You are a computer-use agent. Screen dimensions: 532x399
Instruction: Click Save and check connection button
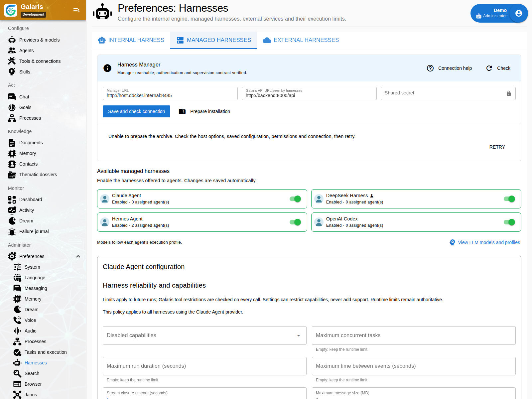[x=136, y=111]
